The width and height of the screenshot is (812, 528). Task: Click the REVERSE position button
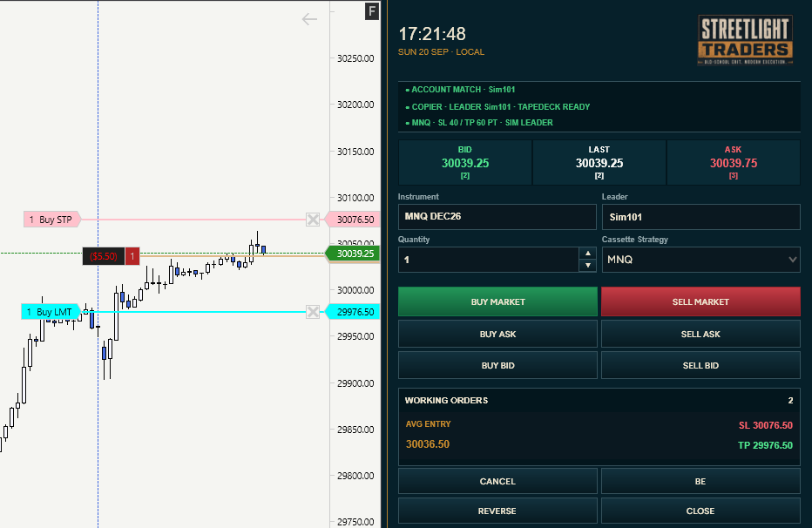[x=497, y=511]
